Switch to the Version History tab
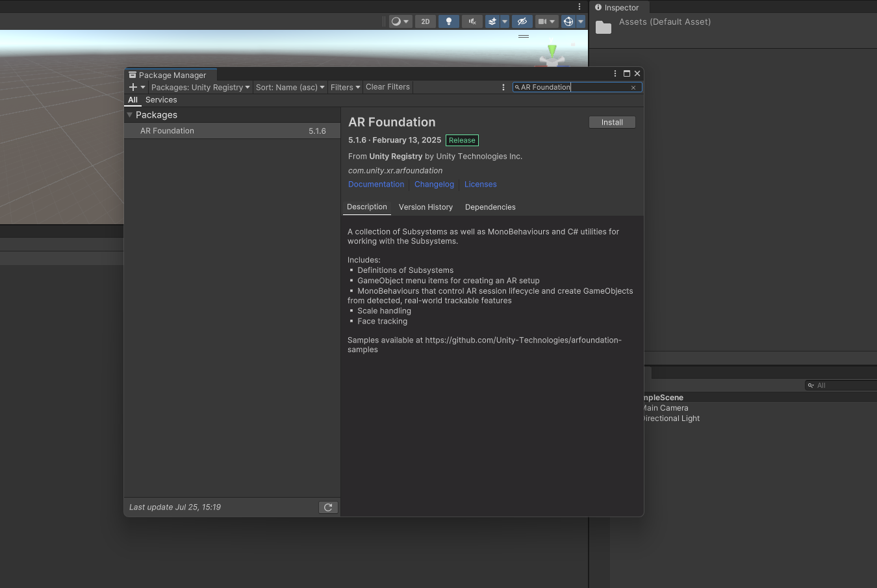 (x=426, y=207)
